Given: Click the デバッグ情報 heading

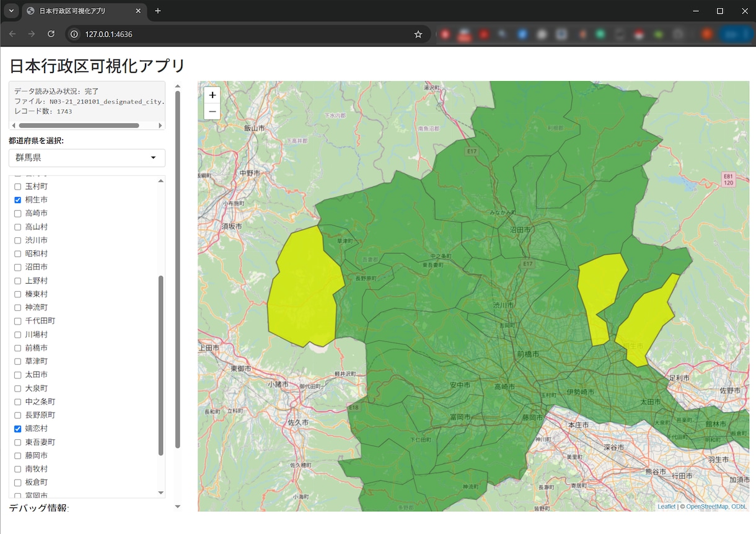Looking at the screenshot, I should [38, 508].
